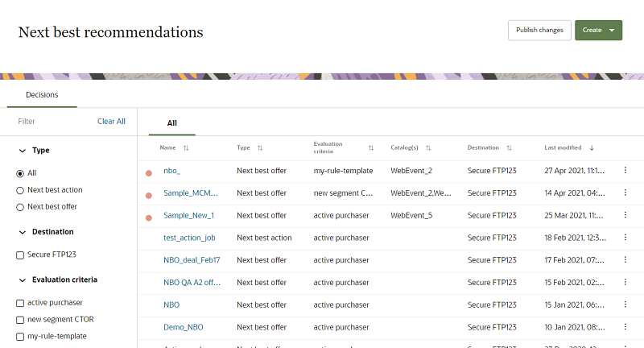Select the All tab

171,123
